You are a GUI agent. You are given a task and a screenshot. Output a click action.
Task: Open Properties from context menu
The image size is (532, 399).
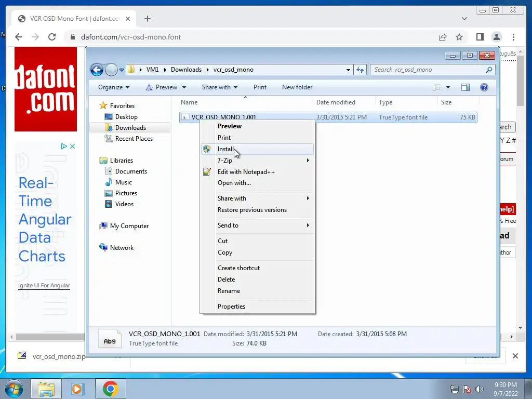pyautogui.click(x=258, y=307)
